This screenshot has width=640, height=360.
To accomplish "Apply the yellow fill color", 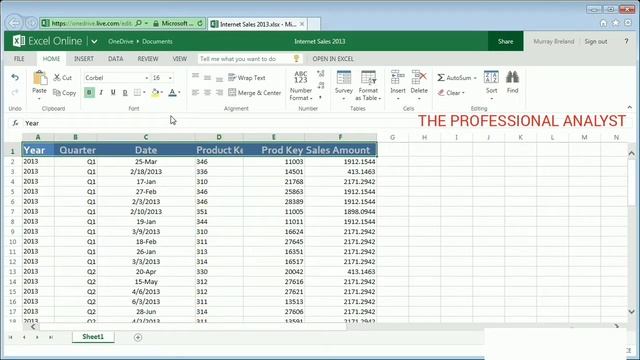I will coord(155,93).
